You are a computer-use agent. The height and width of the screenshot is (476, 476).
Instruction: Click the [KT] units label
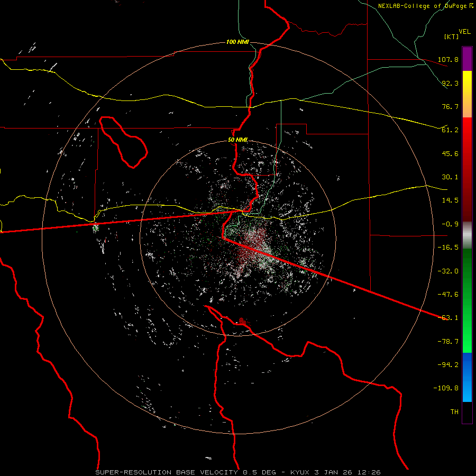click(x=452, y=36)
